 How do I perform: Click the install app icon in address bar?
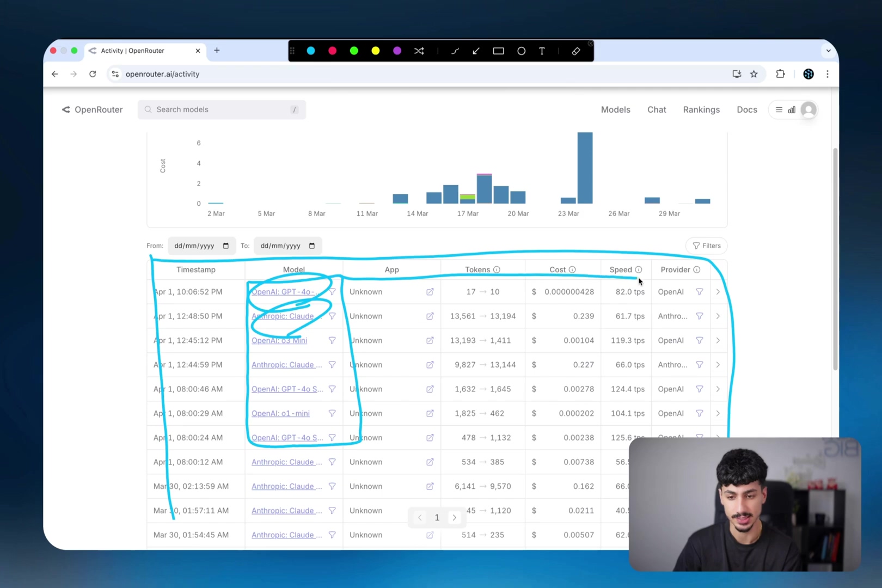point(737,74)
